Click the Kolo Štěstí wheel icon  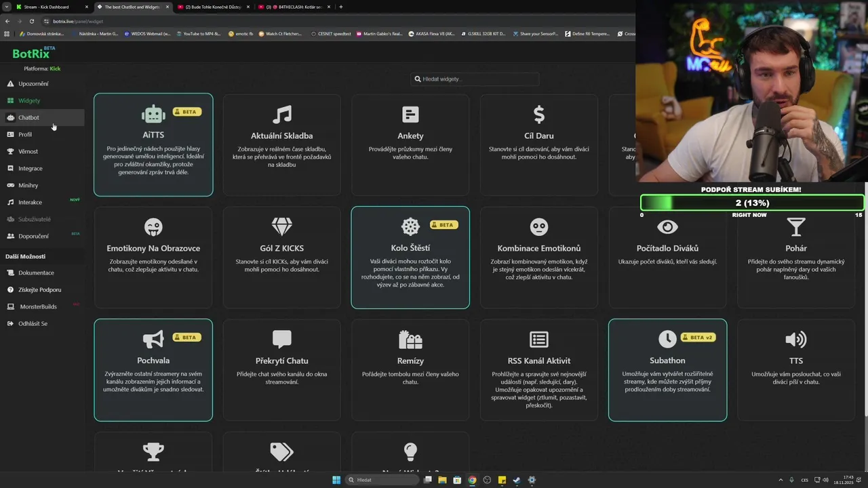(x=410, y=226)
